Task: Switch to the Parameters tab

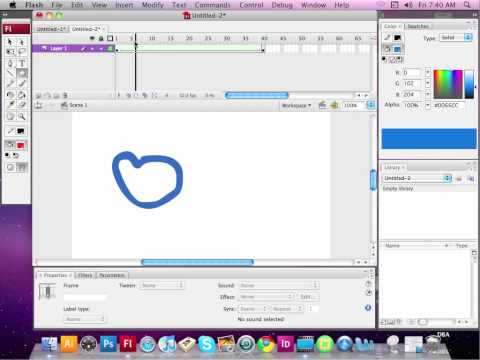Action: (x=112, y=275)
